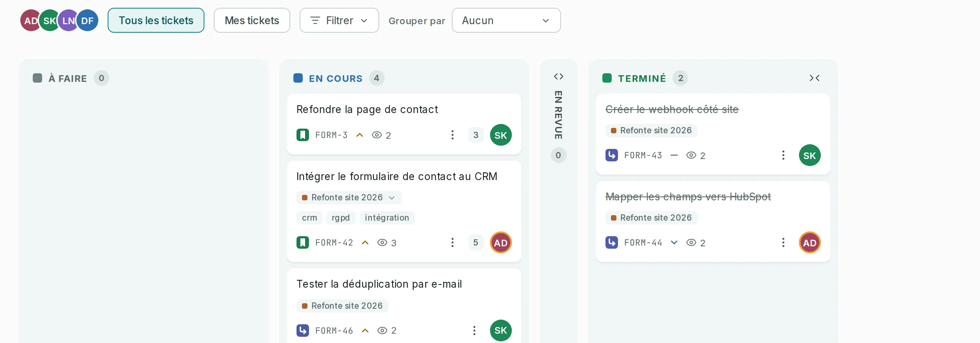
Task: Click the intégration label tag
Action: pos(387,218)
